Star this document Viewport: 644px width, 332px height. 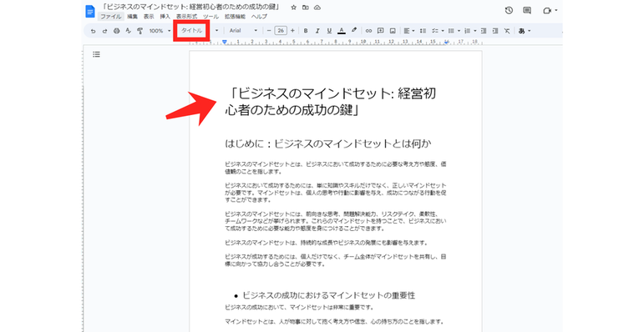coord(294,8)
